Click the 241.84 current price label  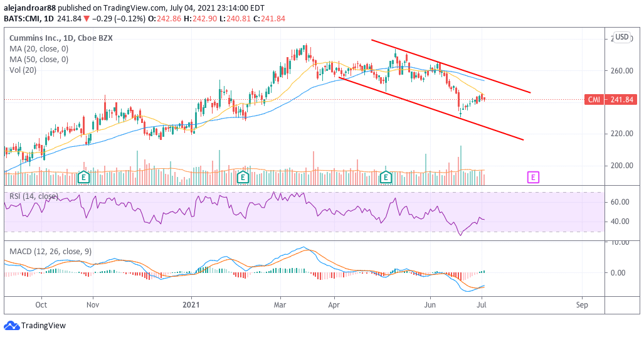coord(621,99)
